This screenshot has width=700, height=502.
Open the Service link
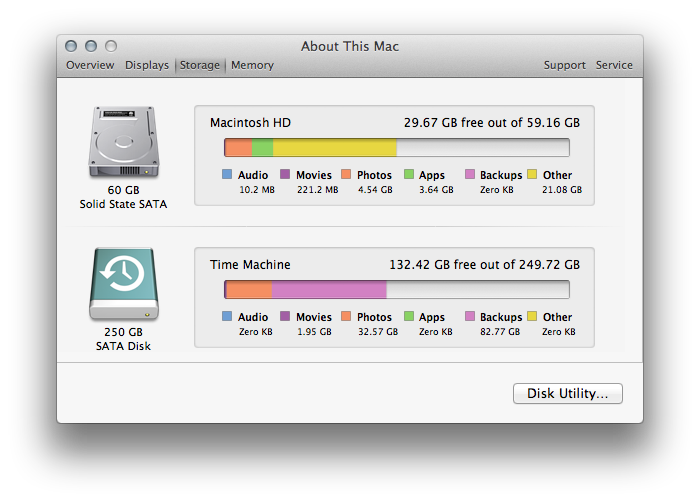point(614,65)
